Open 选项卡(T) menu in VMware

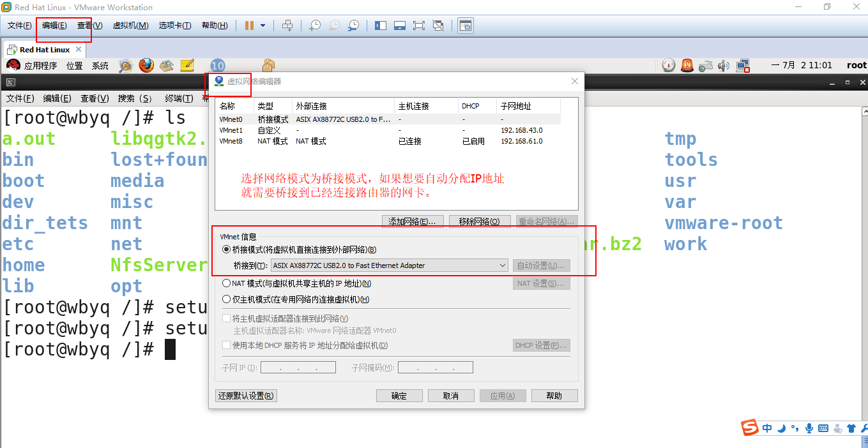pyautogui.click(x=175, y=26)
